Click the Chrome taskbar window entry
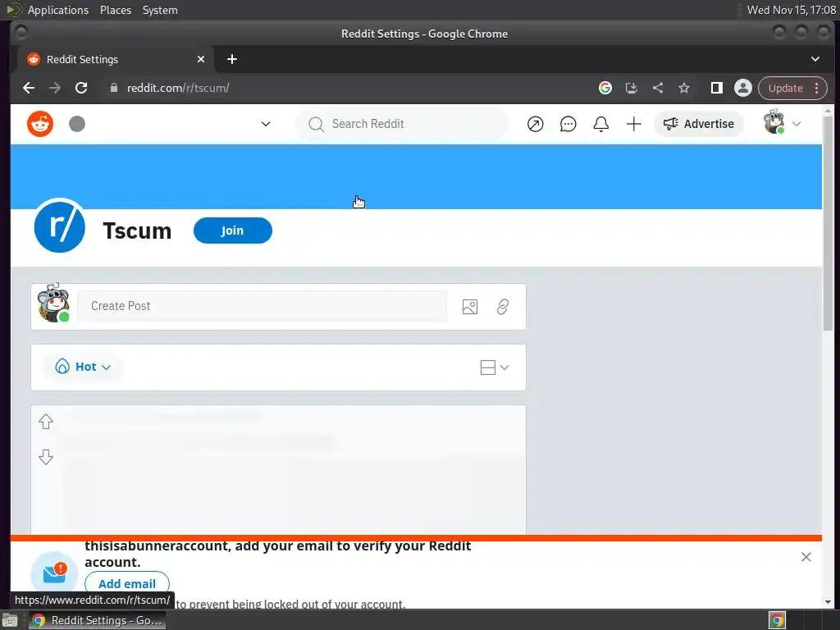Image resolution: width=840 pixels, height=630 pixels. point(97,620)
